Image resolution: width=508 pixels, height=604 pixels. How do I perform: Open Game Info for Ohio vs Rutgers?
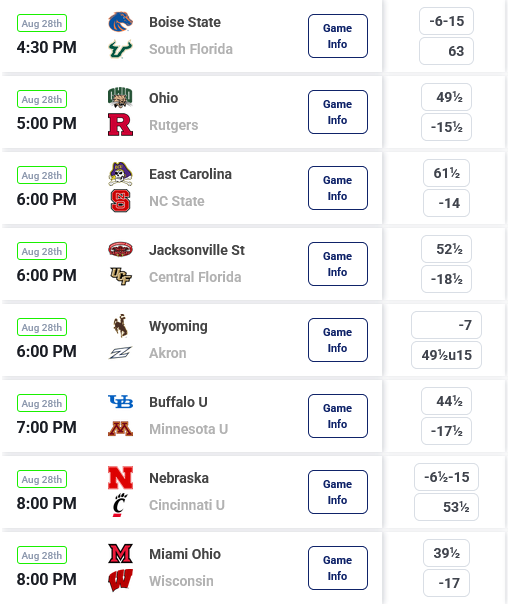(338, 112)
